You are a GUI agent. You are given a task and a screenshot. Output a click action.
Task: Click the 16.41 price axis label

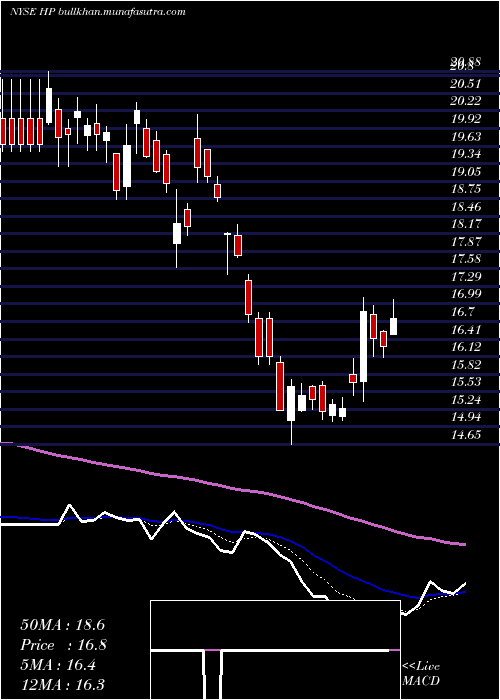pos(466,330)
